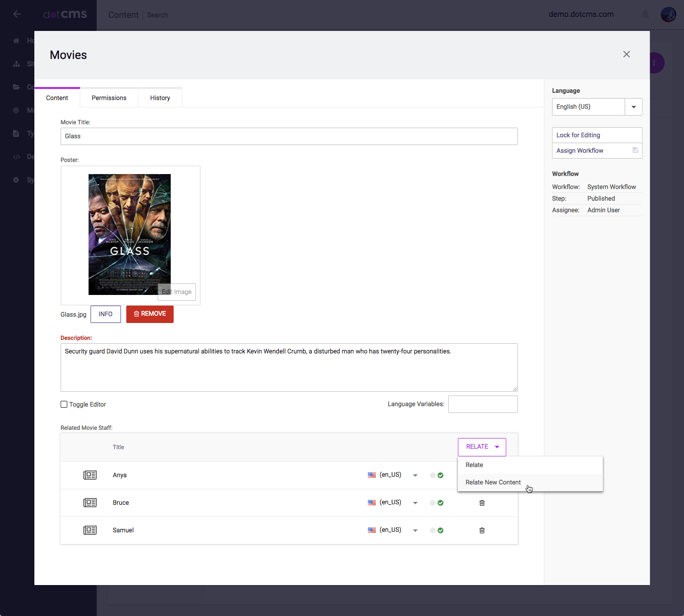Click the content icon beside Samuel
Image resolution: width=684 pixels, height=616 pixels.
pos(90,530)
